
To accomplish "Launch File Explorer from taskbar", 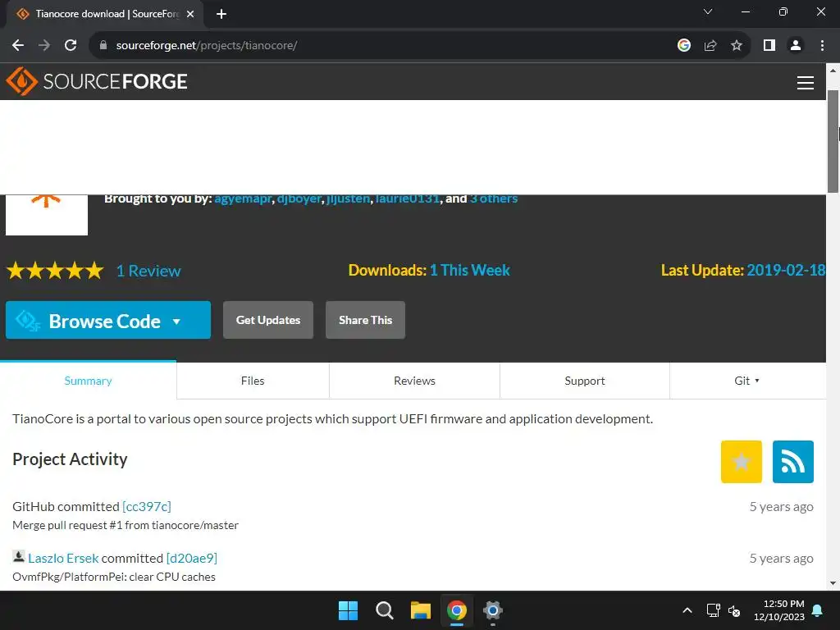I will click(x=421, y=610).
